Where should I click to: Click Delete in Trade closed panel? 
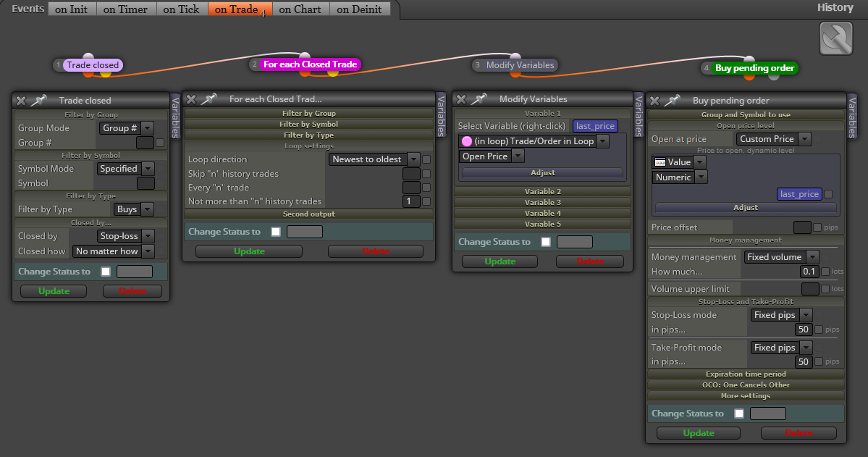(132, 291)
